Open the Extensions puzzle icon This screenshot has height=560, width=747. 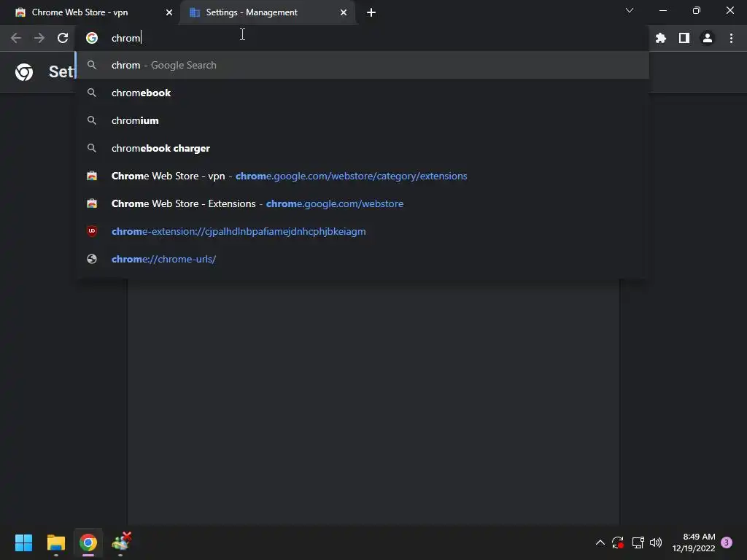[660, 38]
